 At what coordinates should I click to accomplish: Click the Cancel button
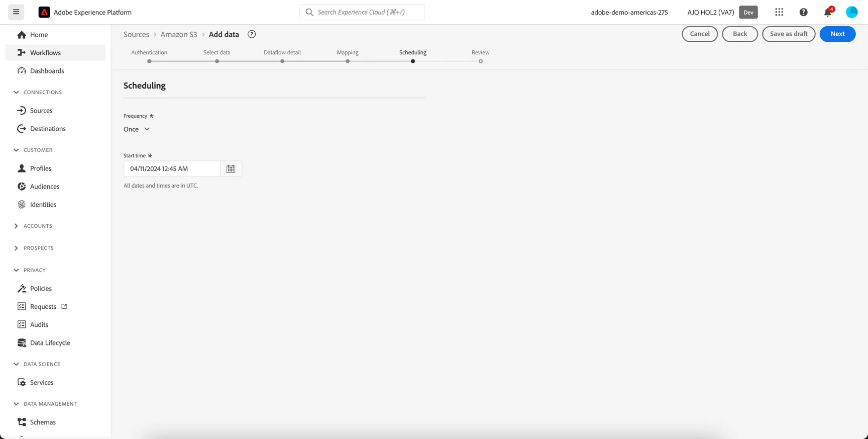point(700,34)
